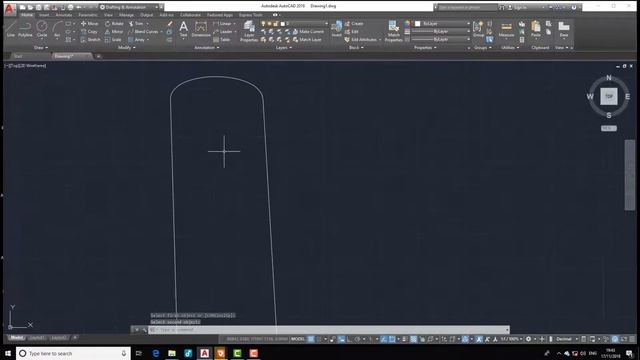This screenshot has height=360, width=640.
Task: Select the Polyline tool
Action: point(25,29)
